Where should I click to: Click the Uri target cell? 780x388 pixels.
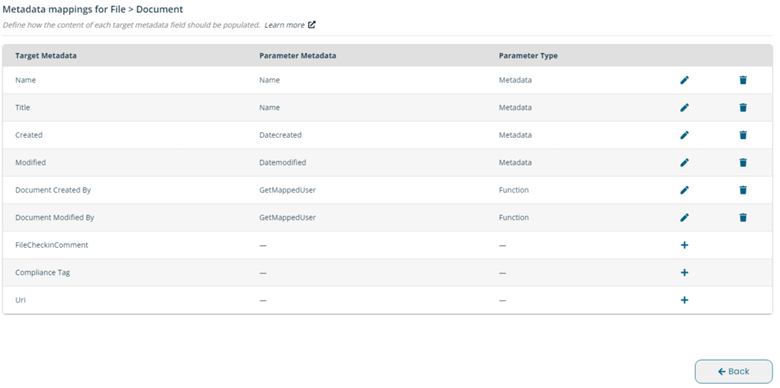point(20,300)
